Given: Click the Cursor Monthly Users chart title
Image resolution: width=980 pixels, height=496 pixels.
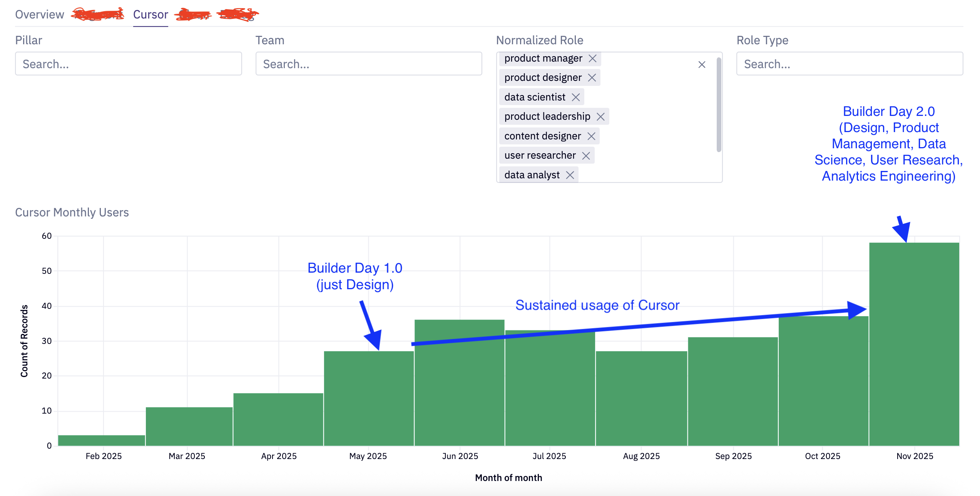Looking at the screenshot, I should [x=72, y=212].
